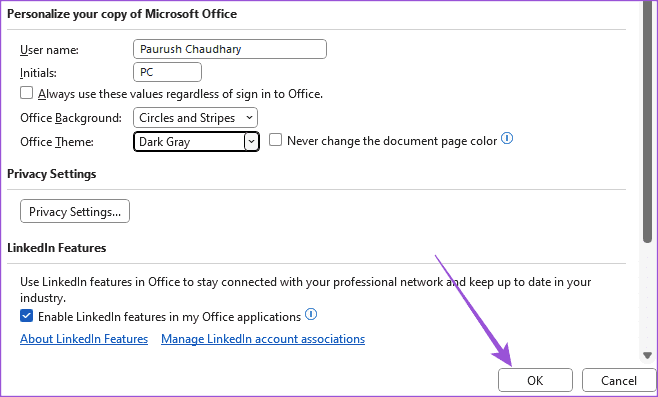
Task: Click the LinkedIn Features section heading
Action: click(57, 248)
